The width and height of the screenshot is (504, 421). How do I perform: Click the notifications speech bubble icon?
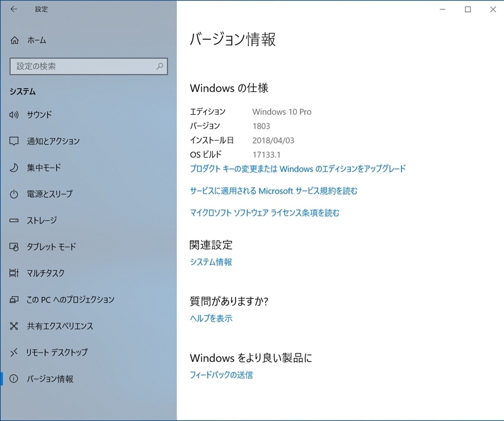14,141
